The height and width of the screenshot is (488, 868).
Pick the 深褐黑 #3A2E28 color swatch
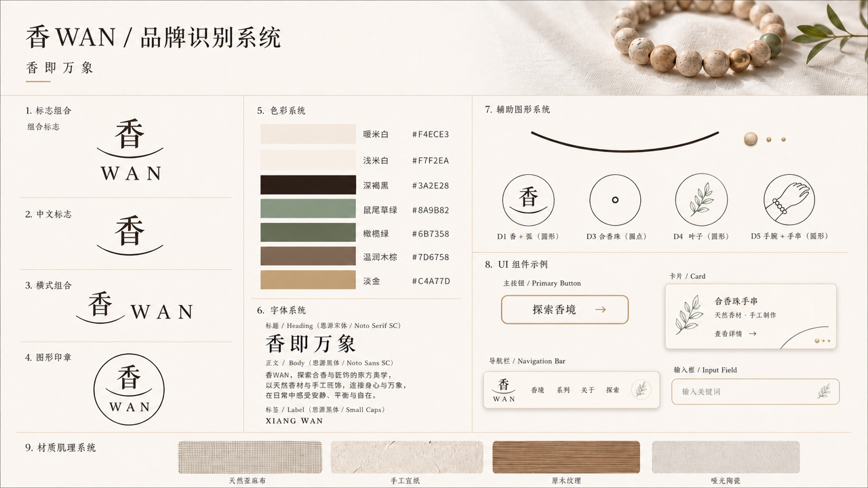pos(308,185)
